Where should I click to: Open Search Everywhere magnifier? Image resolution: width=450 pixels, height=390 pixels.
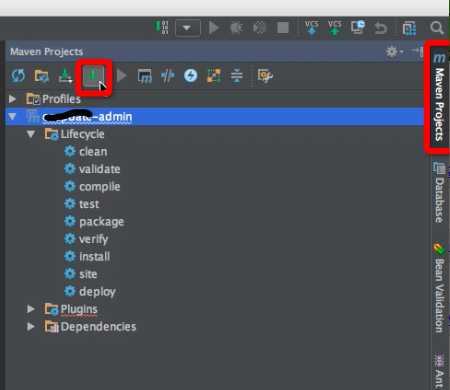(x=437, y=28)
